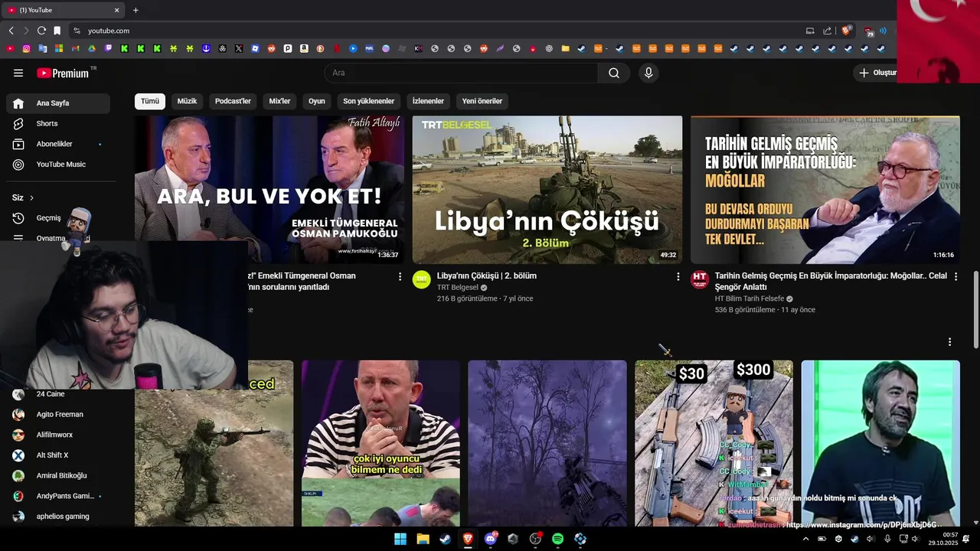Viewport: 980px width, 551px height.
Task: Open the Instagram bookmark icon
Action: click(26, 48)
